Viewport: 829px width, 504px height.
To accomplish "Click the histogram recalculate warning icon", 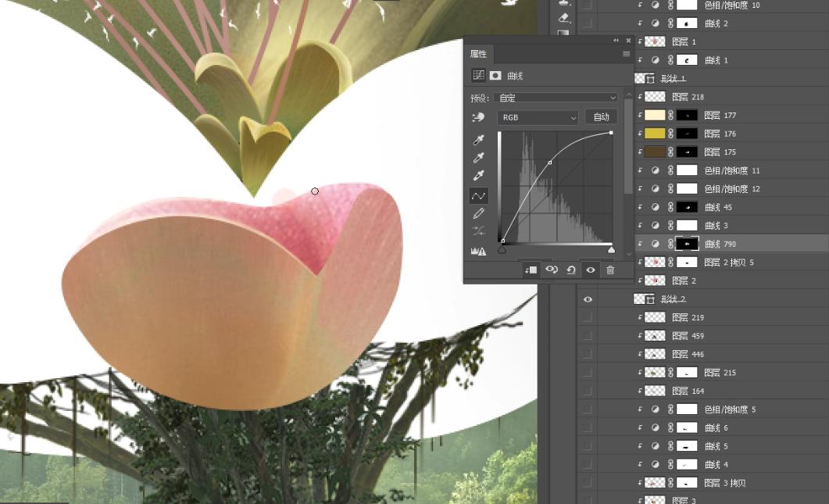I will tap(479, 251).
